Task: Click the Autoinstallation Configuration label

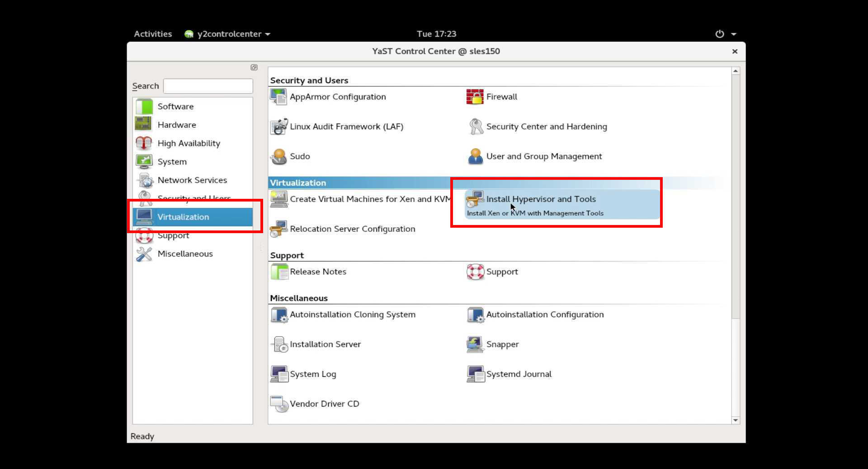Action: [x=545, y=314]
